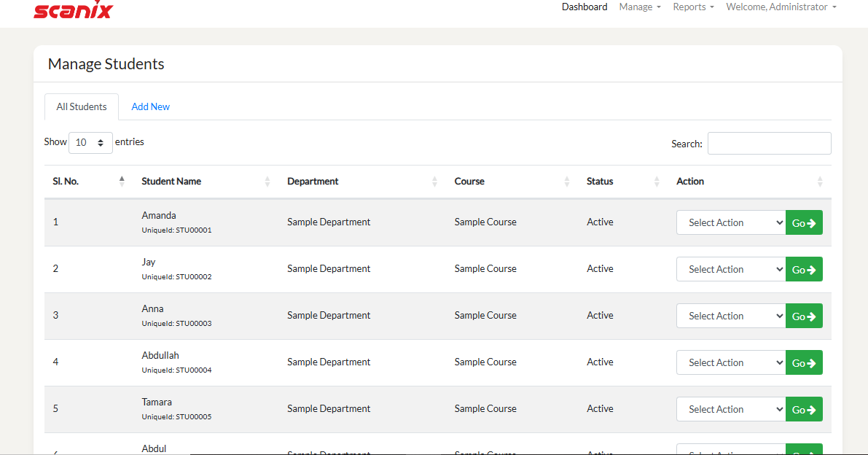Go to Dashboard link
This screenshot has width=868, height=455.
click(x=584, y=7)
